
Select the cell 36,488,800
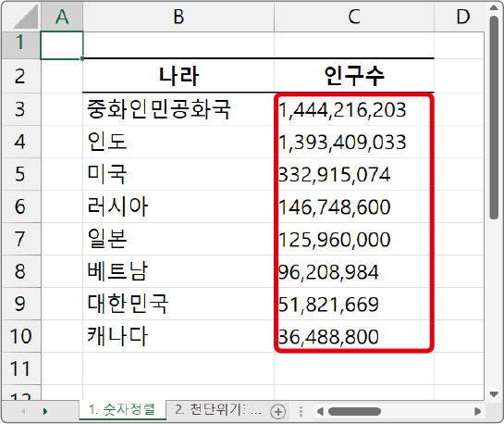pos(354,336)
